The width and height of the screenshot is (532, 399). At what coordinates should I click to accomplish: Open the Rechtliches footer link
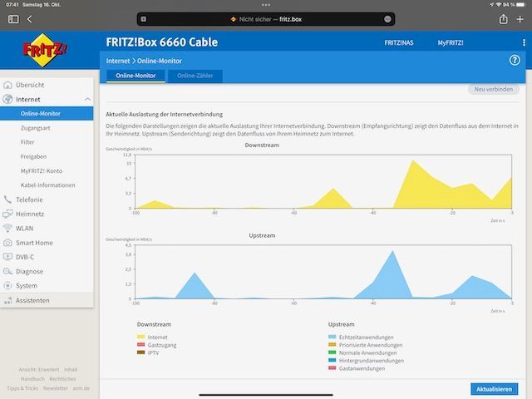click(x=62, y=379)
